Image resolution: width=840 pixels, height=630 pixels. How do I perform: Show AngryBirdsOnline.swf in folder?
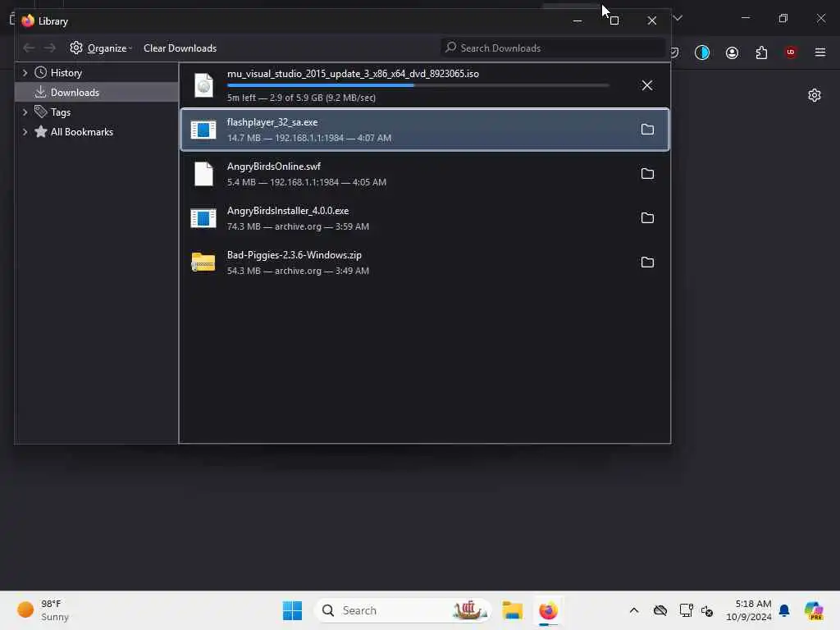click(x=647, y=174)
